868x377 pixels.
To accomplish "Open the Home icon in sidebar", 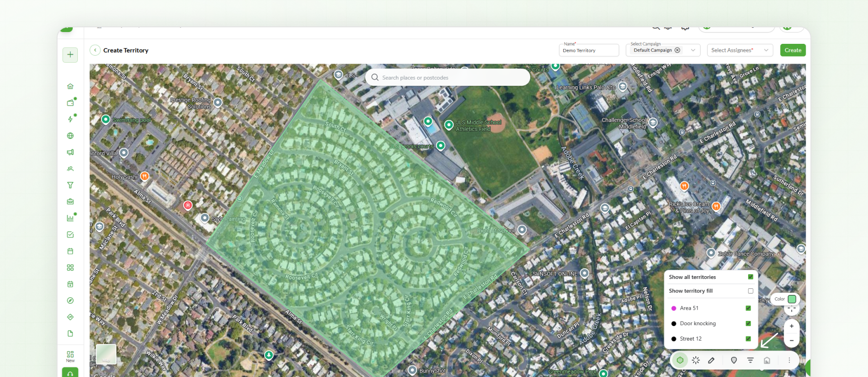I will (70, 86).
